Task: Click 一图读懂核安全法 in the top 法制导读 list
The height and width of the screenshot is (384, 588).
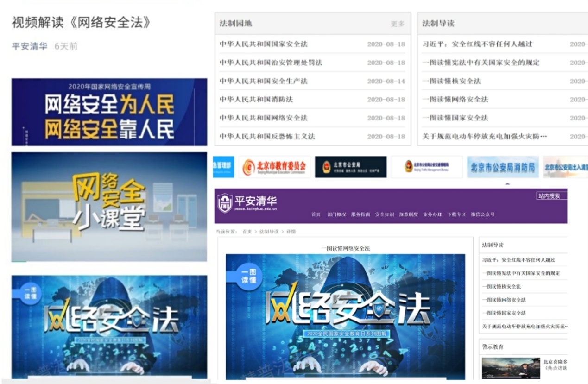Action: coord(451,81)
